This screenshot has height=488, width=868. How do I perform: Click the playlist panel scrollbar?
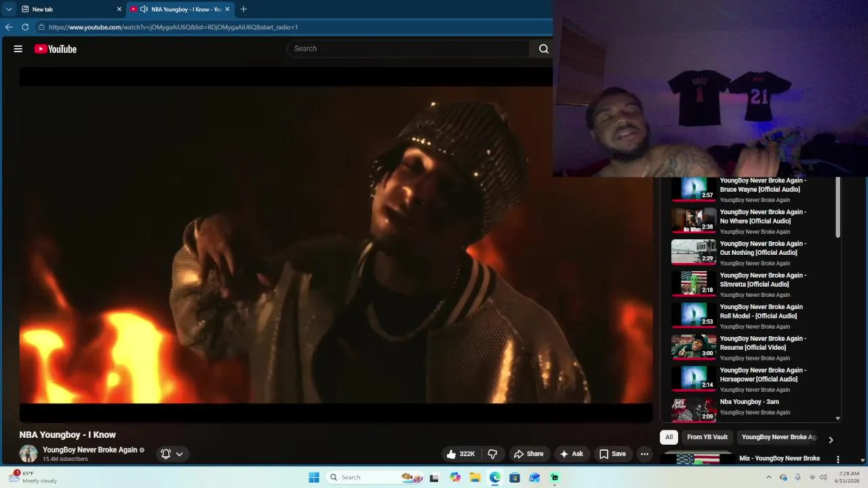click(x=837, y=207)
